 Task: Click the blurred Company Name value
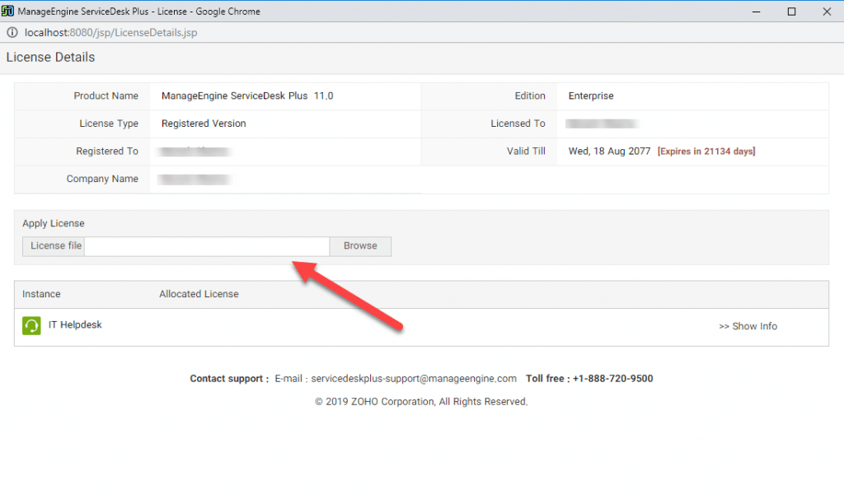[x=195, y=179]
